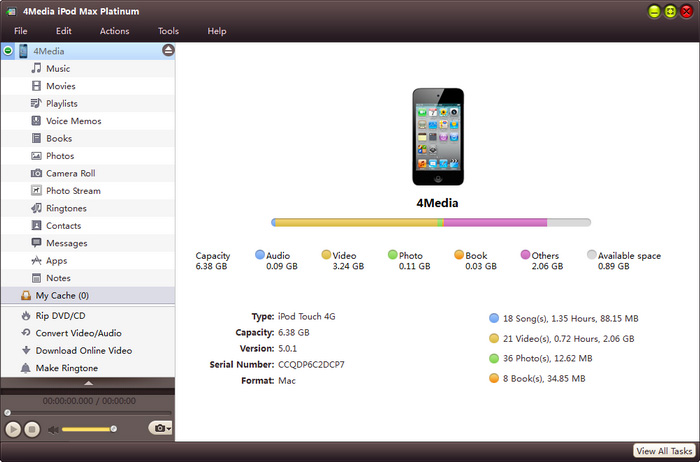Image resolution: width=700 pixels, height=462 pixels.
Task: Mute the player volume
Action: tap(53, 429)
